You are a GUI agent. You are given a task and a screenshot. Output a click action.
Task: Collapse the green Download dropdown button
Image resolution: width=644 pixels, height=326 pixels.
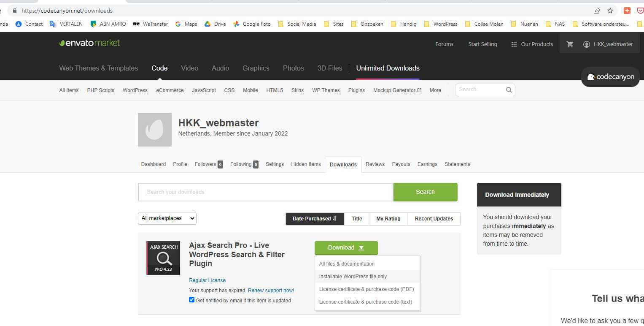pos(346,248)
